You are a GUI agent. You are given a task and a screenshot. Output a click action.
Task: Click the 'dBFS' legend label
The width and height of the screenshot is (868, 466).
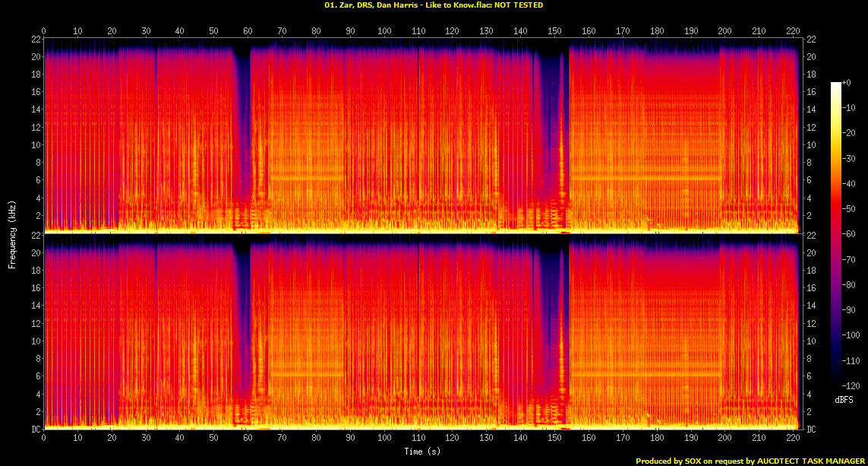pyautogui.click(x=844, y=400)
